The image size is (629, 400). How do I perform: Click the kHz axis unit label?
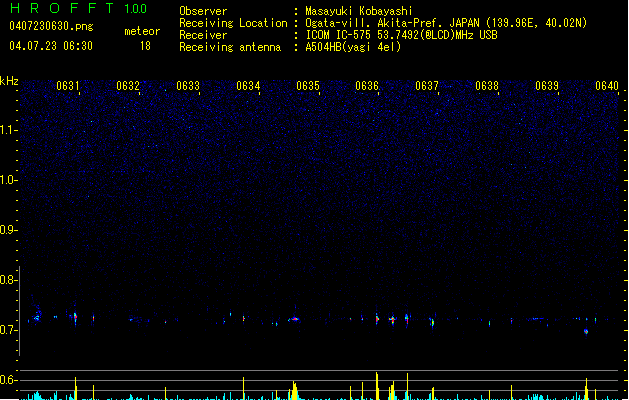9,81
